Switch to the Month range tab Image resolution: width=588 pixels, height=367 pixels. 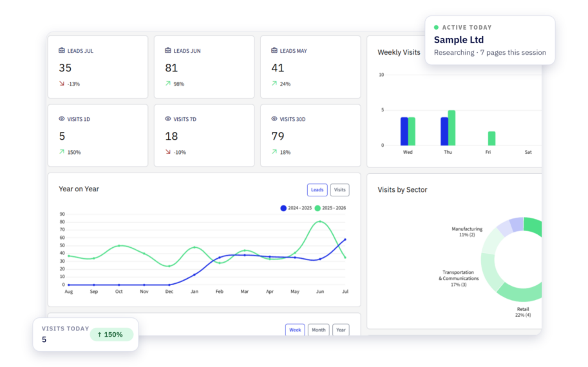point(319,330)
